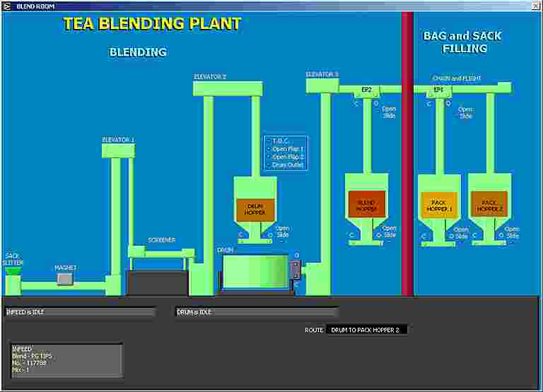Click the route field 'DRUM TO PACK HOPPER 2'
Screen dimensions: 543x392
click(x=366, y=330)
